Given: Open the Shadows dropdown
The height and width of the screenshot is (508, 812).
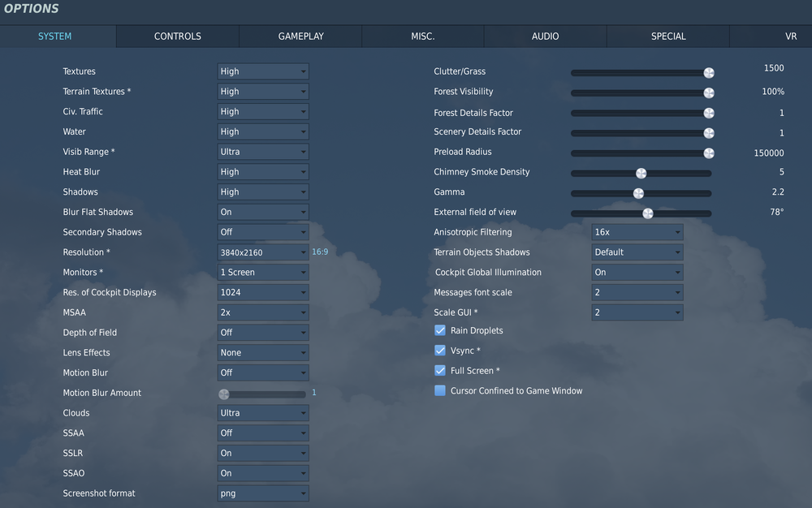Looking at the screenshot, I should 263,192.
